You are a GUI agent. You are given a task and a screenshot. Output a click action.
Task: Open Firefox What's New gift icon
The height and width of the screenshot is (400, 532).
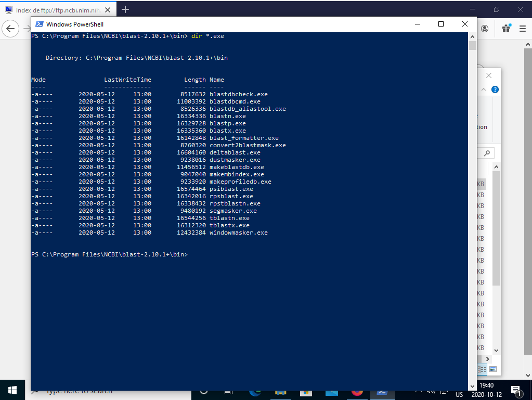point(506,29)
